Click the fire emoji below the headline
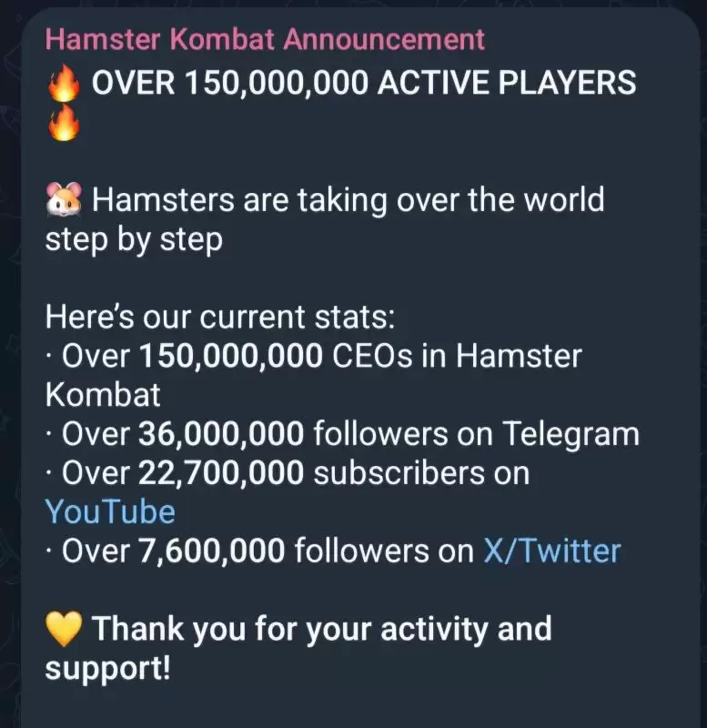The width and height of the screenshot is (707, 728). [63, 124]
